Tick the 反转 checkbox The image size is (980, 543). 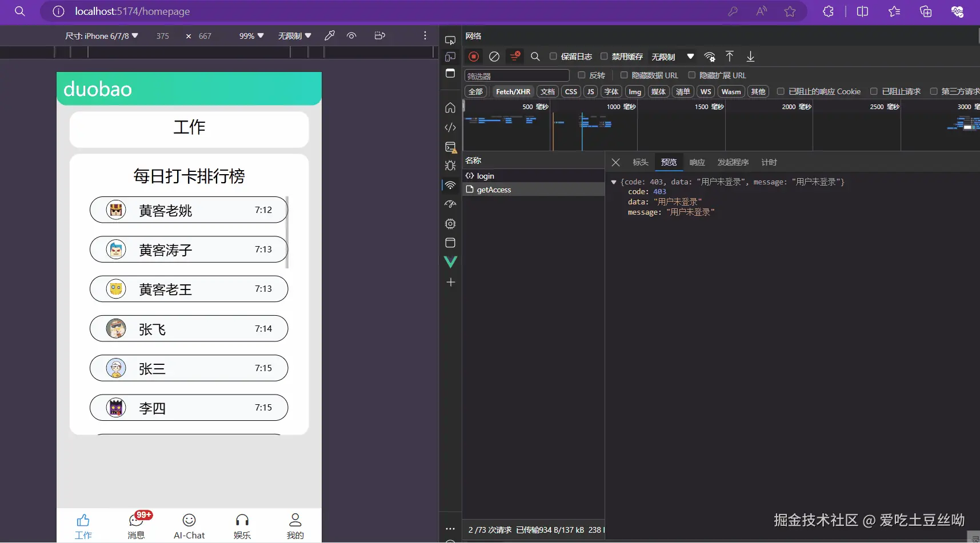[582, 75]
